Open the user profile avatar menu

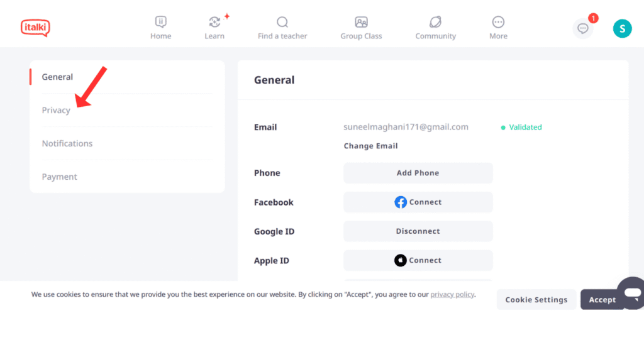click(622, 28)
